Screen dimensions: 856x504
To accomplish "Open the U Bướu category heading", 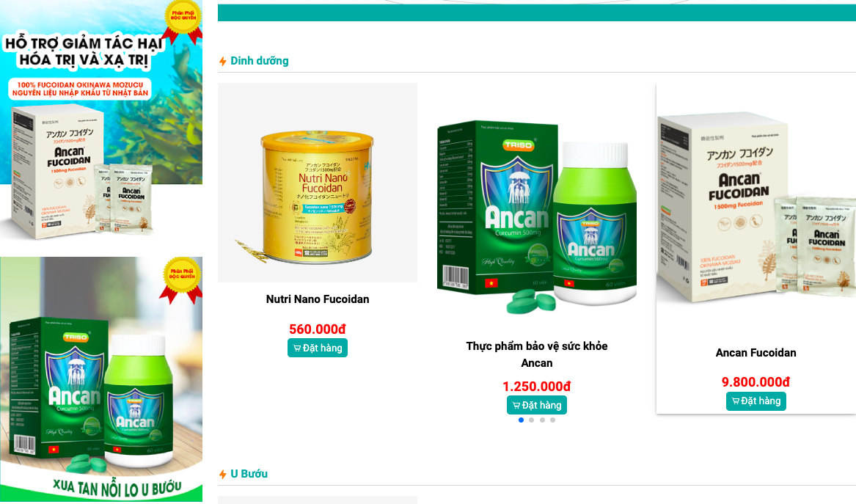I will coord(249,474).
